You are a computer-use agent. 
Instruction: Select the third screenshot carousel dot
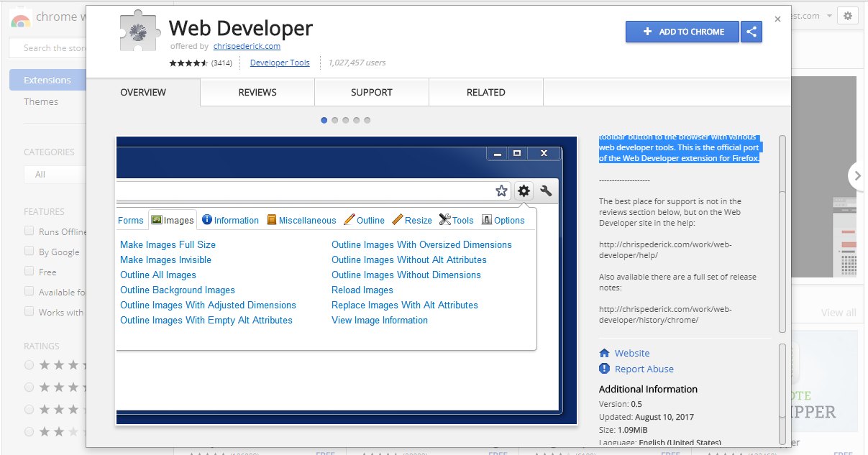(x=346, y=120)
